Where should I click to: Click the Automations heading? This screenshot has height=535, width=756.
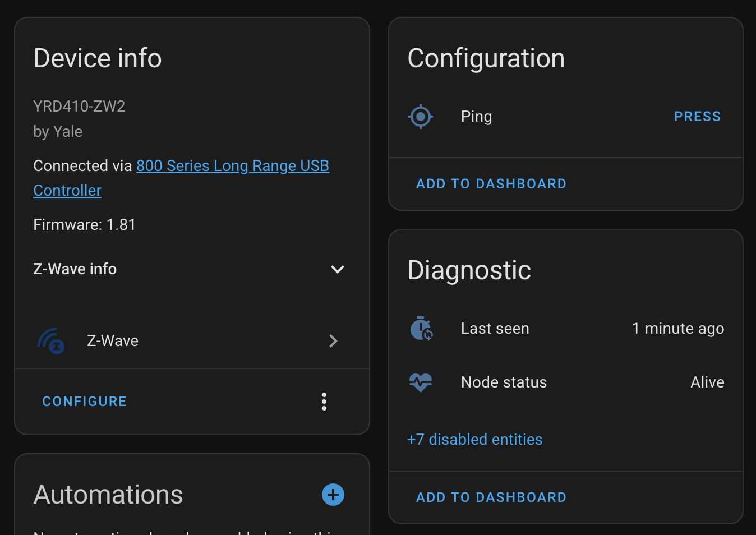click(x=108, y=495)
